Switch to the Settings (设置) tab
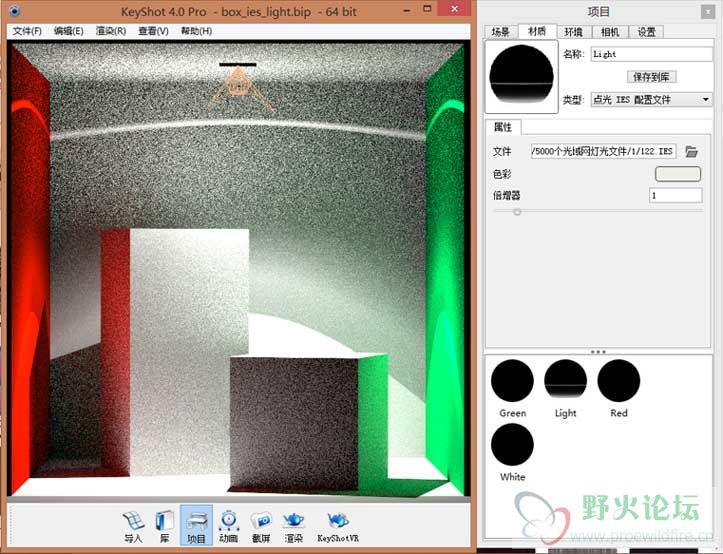The image size is (723, 554). [646, 32]
